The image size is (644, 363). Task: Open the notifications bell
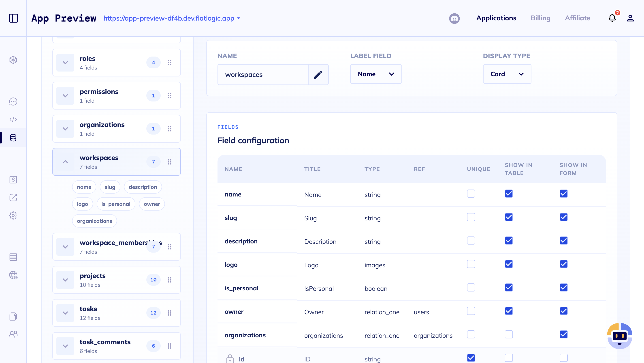tap(612, 18)
